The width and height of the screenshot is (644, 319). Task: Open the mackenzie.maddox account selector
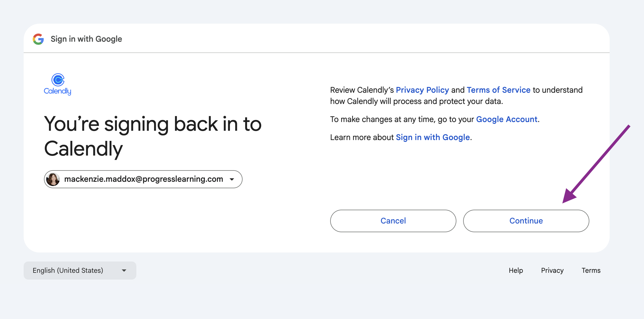(x=143, y=179)
